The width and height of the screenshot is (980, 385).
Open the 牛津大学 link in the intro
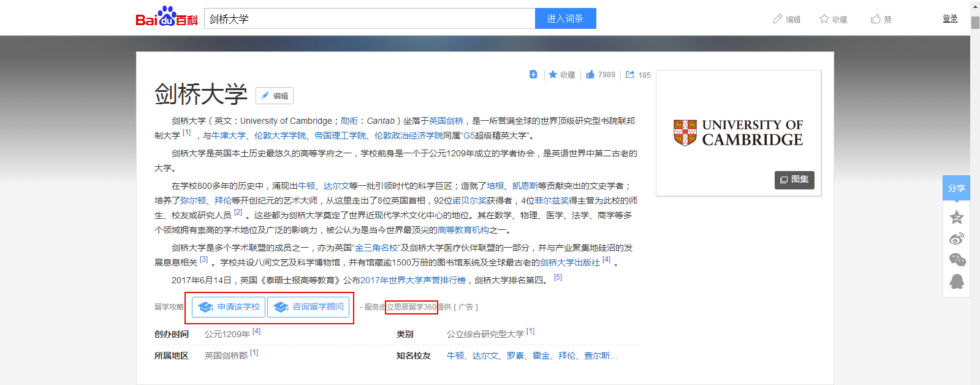click(x=229, y=135)
